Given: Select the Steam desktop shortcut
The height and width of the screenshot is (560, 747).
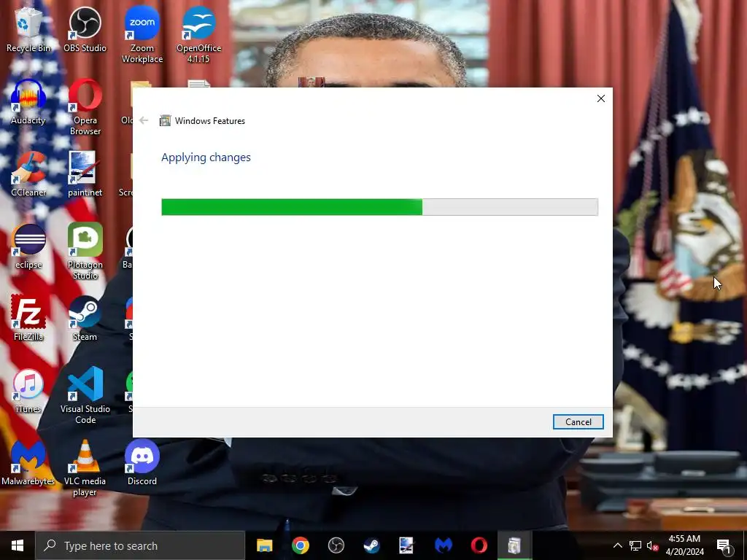Looking at the screenshot, I should (x=85, y=319).
